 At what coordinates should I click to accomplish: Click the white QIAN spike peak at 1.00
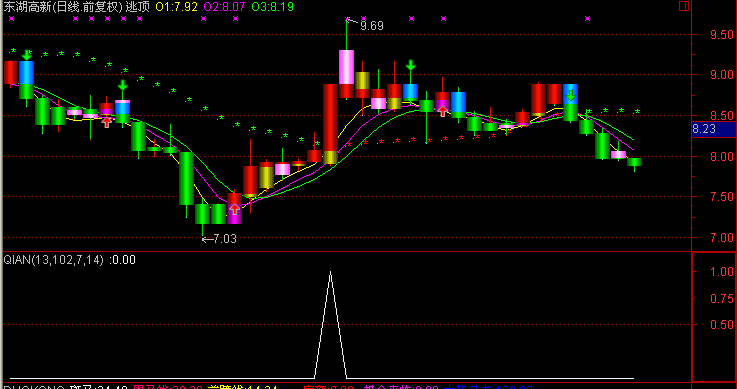tap(330, 272)
